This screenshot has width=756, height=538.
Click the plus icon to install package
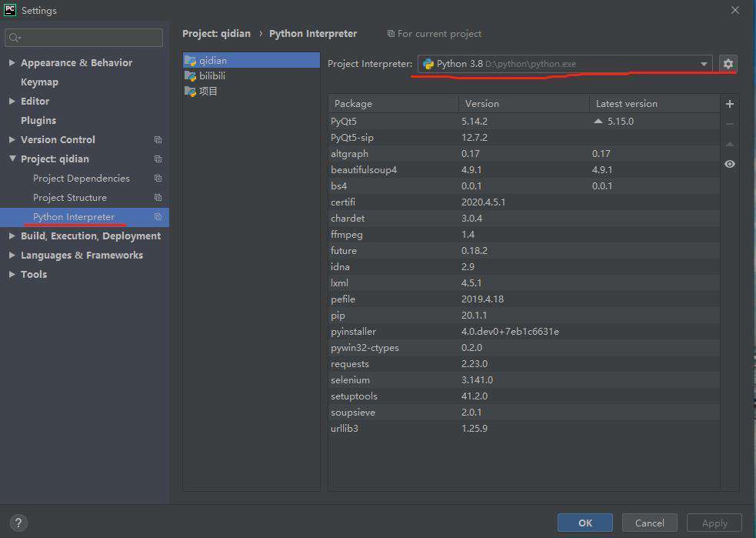730,104
